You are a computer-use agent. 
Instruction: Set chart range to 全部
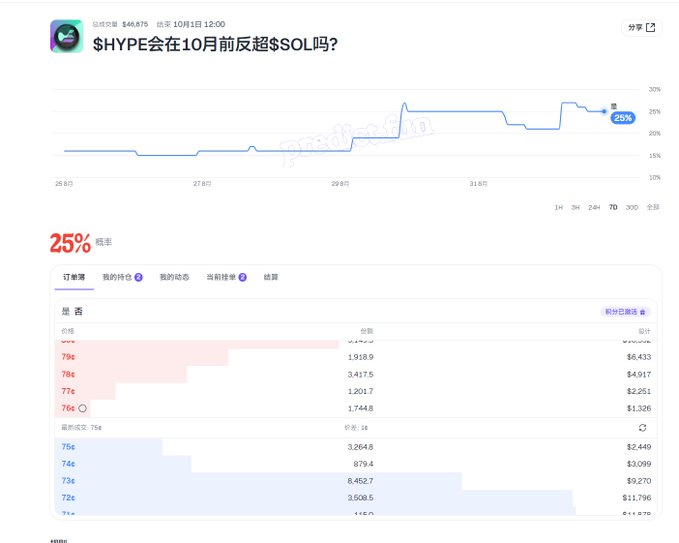(x=653, y=207)
